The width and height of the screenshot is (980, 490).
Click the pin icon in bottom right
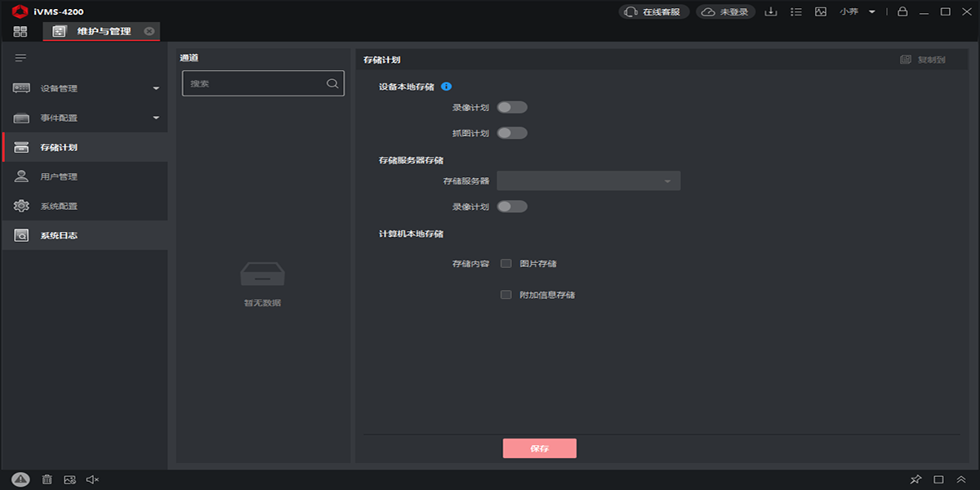coord(915,479)
